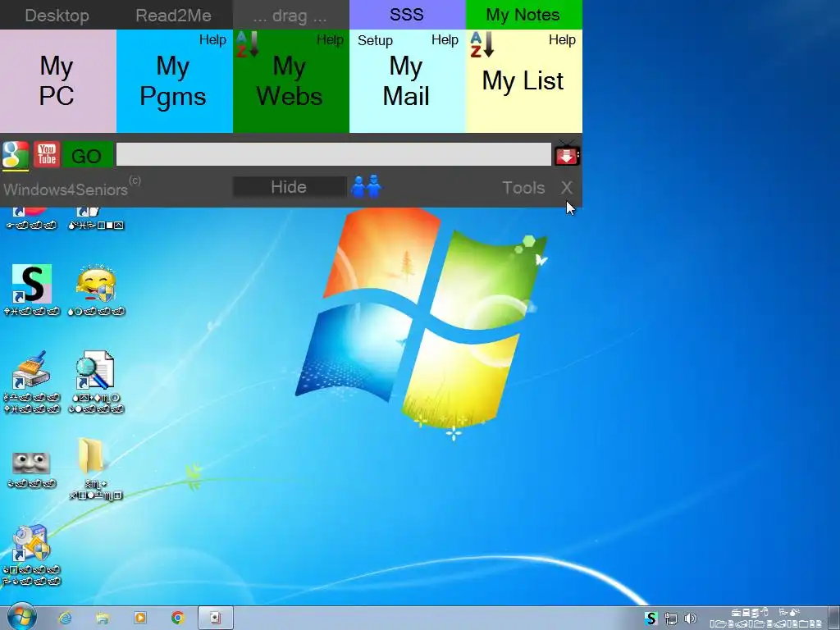Click Help on the My Webs tile

tap(330, 39)
